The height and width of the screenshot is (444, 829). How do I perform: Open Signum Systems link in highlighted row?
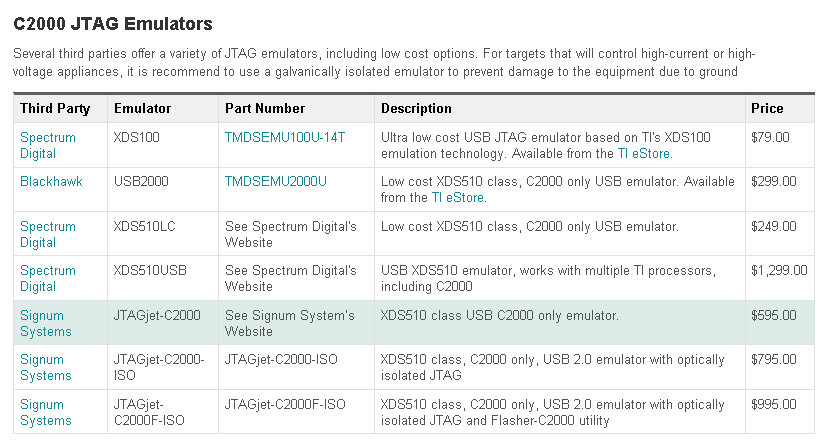(x=45, y=323)
